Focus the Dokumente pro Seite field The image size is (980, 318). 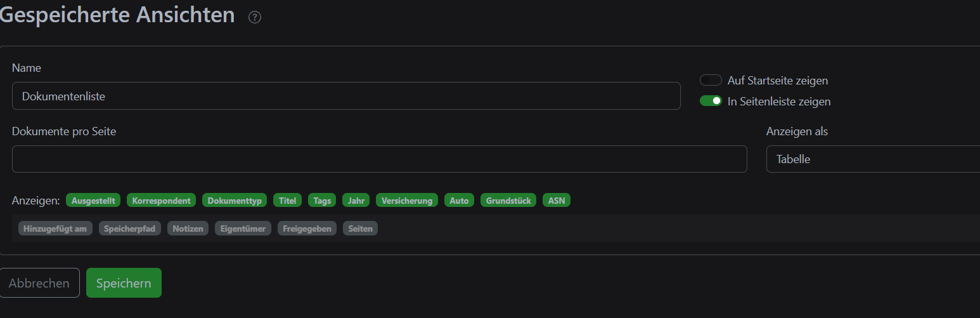pyautogui.click(x=379, y=159)
